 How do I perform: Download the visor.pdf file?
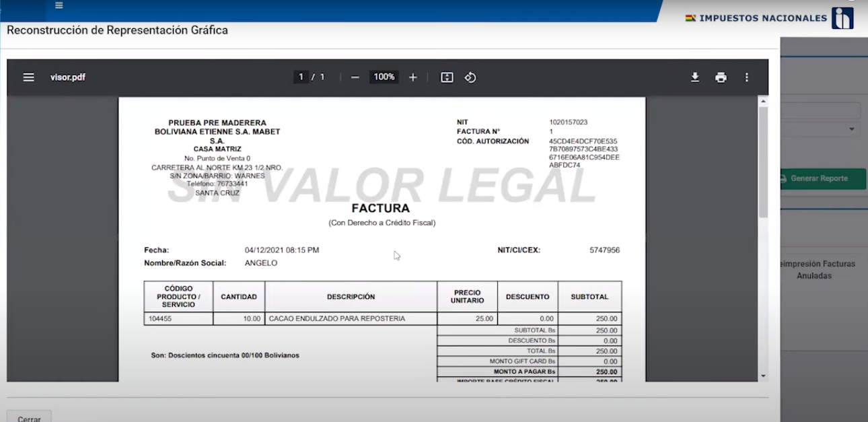pyautogui.click(x=695, y=77)
